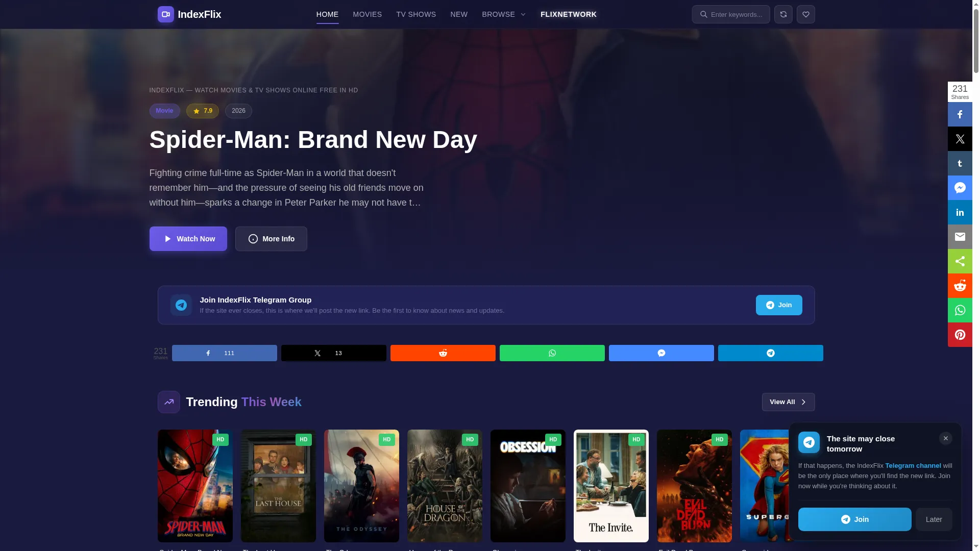Image resolution: width=980 pixels, height=551 pixels.
Task: Open the favorites heart icon in header
Action: pos(805,14)
